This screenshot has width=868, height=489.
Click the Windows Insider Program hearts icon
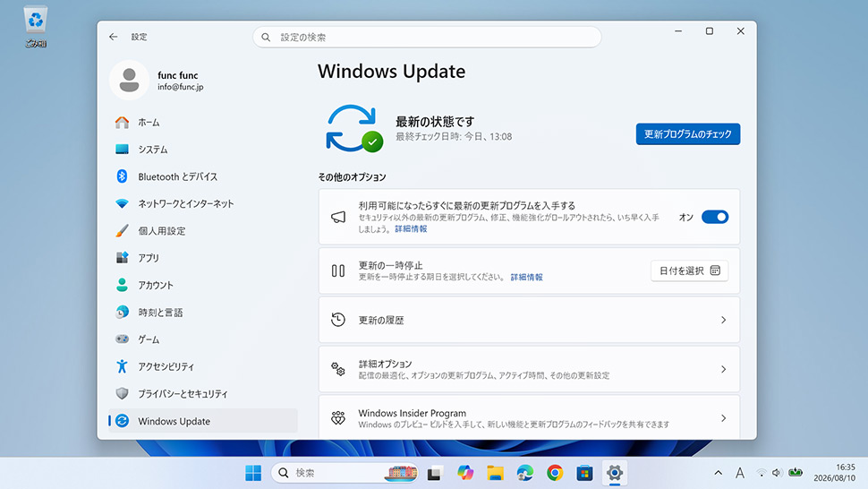tap(337, 418)
